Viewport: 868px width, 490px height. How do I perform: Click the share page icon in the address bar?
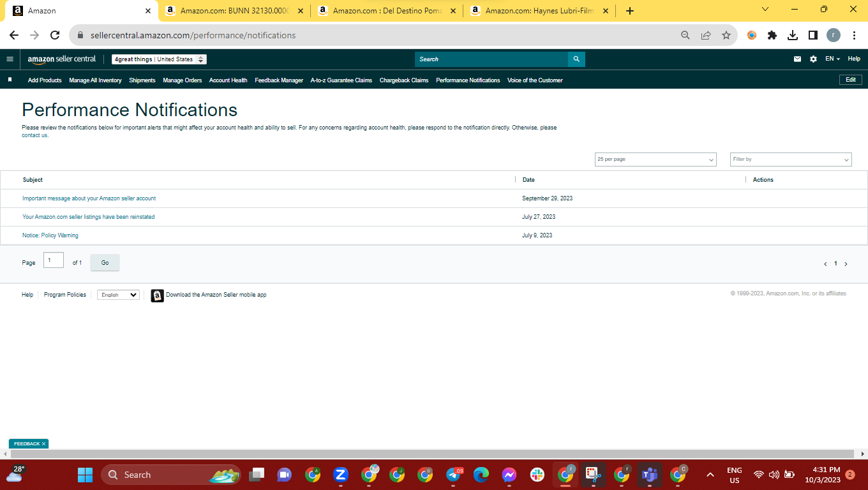pos(706,36)
